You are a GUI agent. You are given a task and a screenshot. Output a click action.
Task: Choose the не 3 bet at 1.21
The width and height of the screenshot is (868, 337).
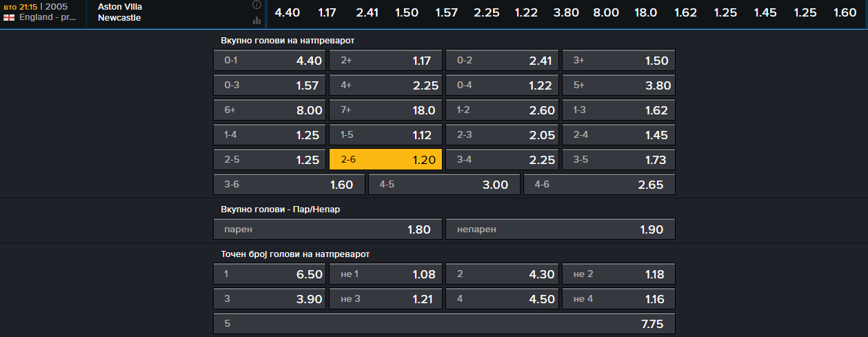386,299
